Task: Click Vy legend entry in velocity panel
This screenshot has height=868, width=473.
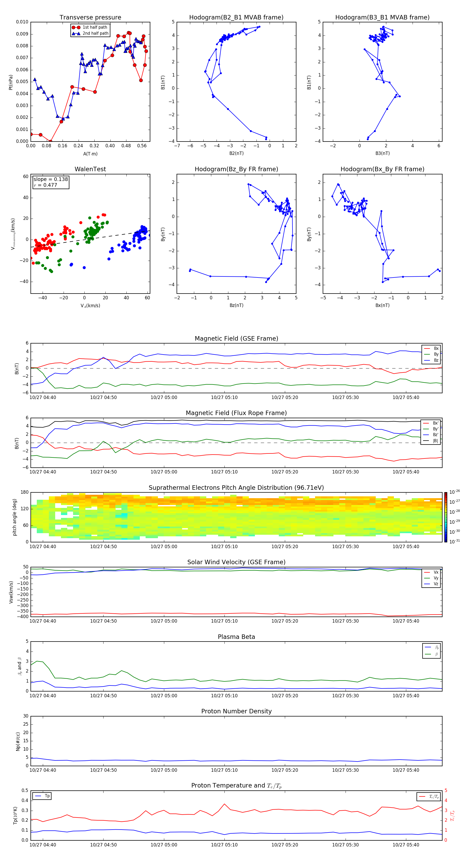Action: (x=431, y=578)
